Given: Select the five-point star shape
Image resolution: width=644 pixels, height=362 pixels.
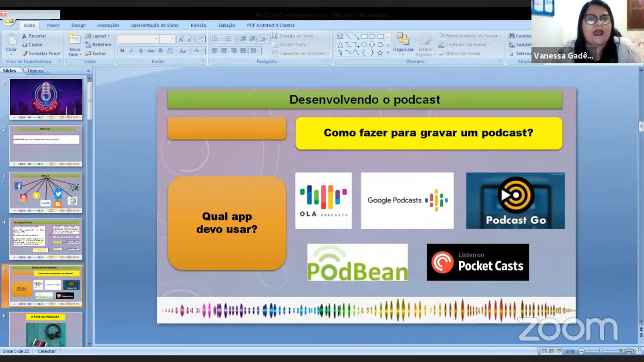Looking at the screenshot, I should (x=380, y=53).
